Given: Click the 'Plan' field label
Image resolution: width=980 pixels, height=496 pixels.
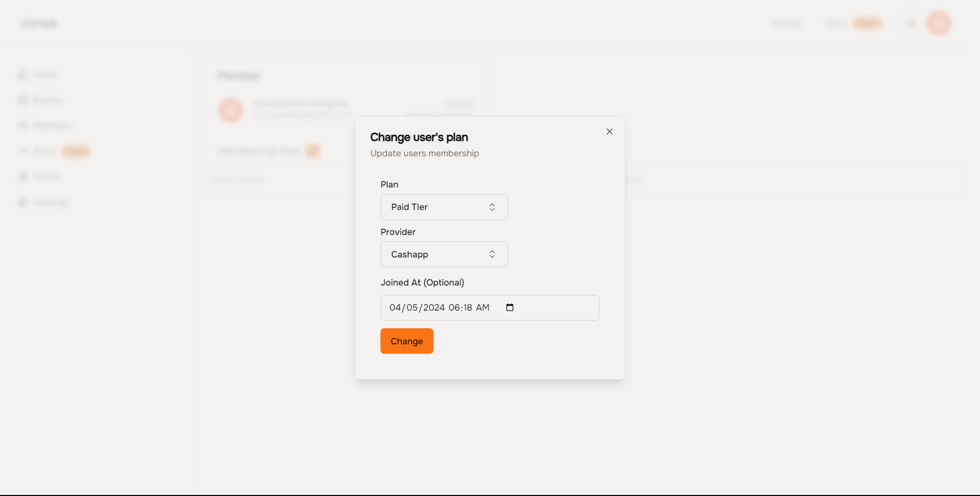Looking at the screenshot, I should point(389,184).
